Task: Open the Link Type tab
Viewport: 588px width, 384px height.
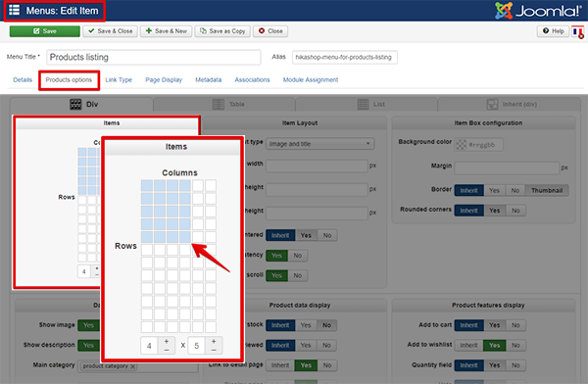Action: tap(119, 80)
